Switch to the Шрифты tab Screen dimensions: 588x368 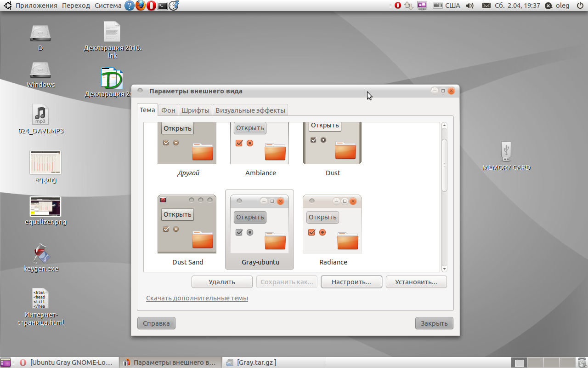coord(196,110)
